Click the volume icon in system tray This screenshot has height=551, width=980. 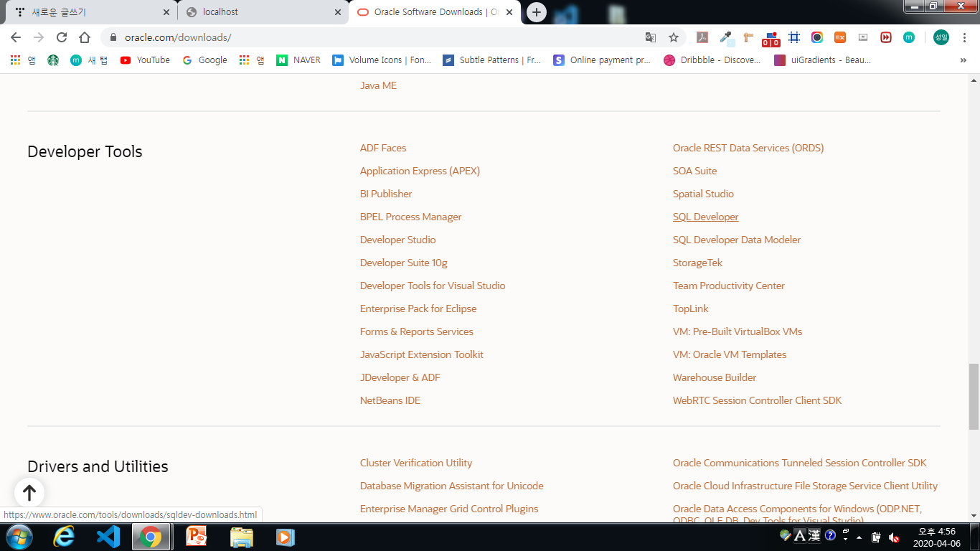pyautogui.click(x=894, y=537)
